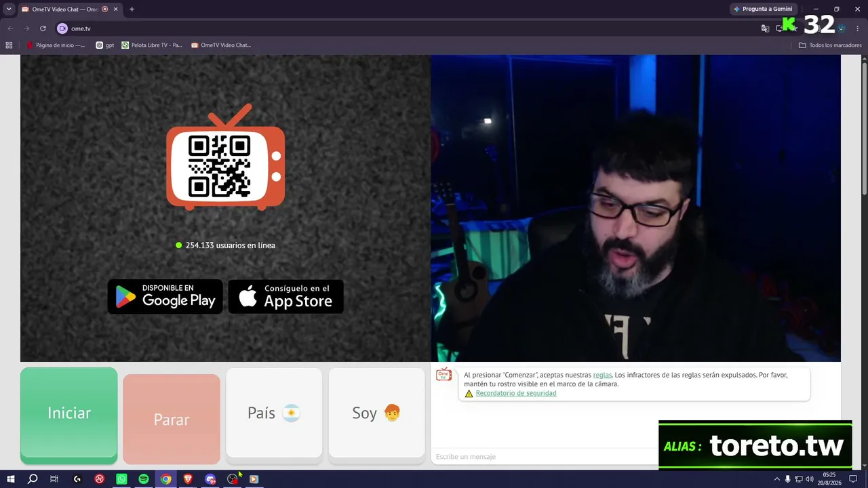This screenshot has height=488, width=868.
Task: Open taskbar search magnifier
Action: coord(32,479)
